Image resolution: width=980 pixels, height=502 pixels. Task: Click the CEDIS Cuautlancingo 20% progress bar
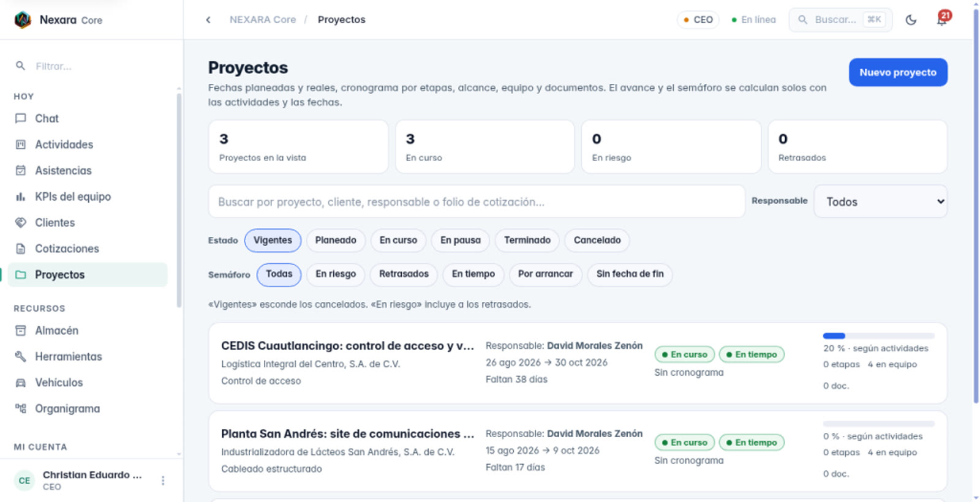point(878,335)
